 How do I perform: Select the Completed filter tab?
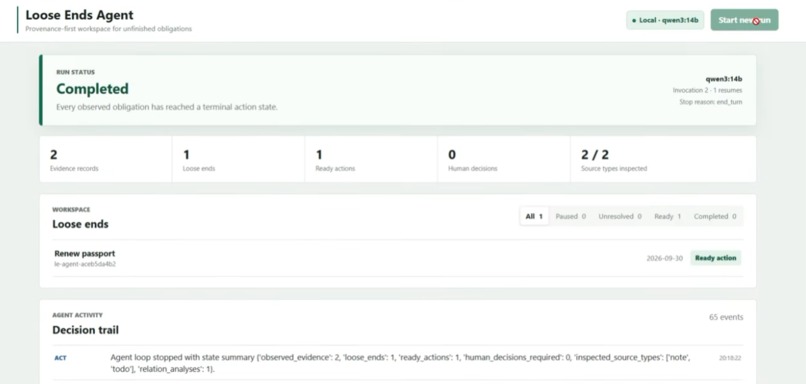715,216
